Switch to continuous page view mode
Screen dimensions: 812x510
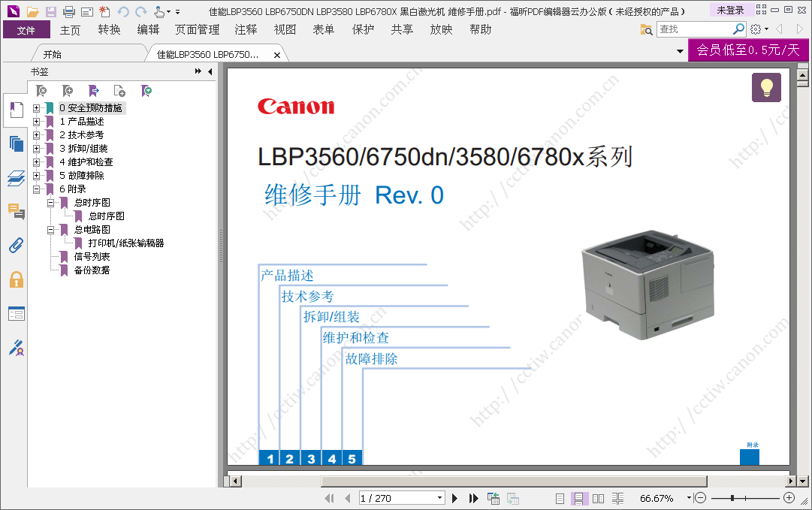578,499
